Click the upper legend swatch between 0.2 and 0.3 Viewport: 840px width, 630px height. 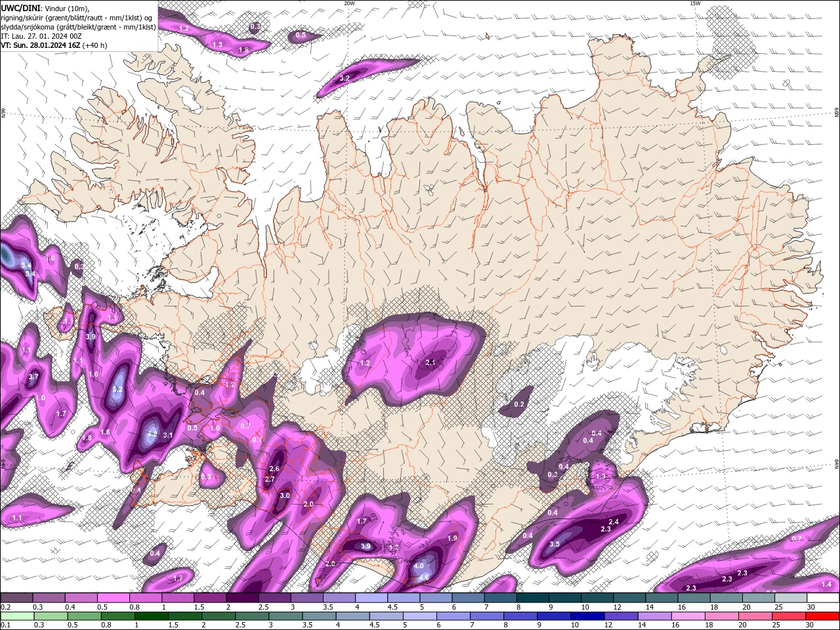[x=16, y=598]
